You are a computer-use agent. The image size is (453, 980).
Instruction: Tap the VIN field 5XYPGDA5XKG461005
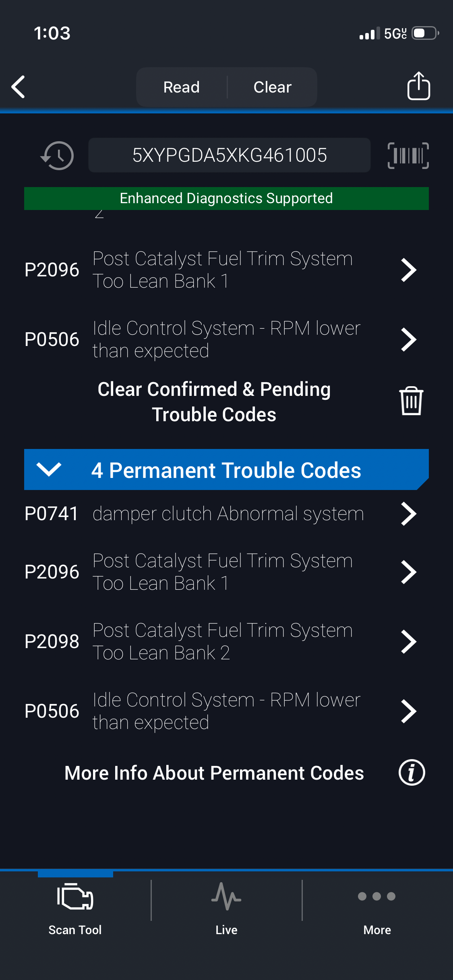point(230,155)
